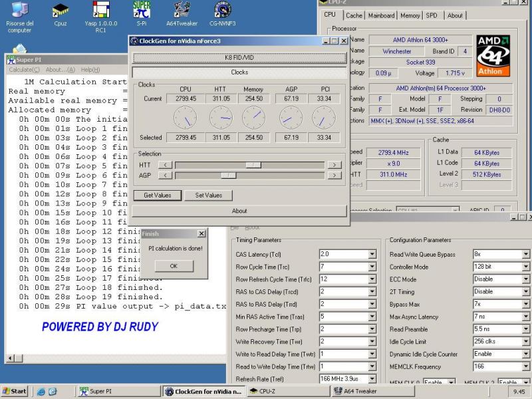This screenshot has height=399, width=532.
Task: Open the Read Preamble dropdown
Action: tap(526, 329)
